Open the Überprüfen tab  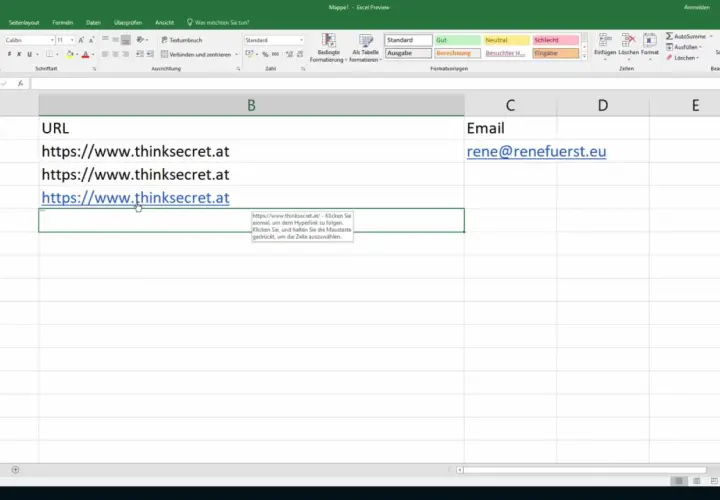pyautogui.click(x=128, y=22)
